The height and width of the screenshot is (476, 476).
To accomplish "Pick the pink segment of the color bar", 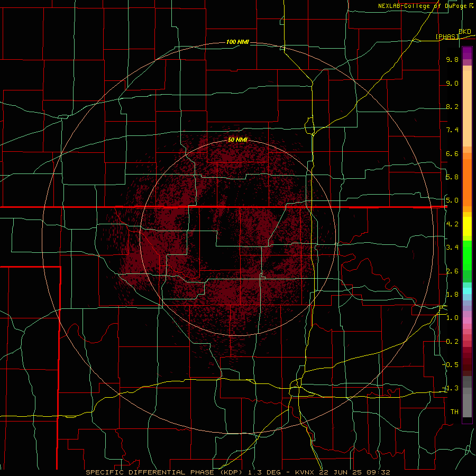I will [467, 321].
